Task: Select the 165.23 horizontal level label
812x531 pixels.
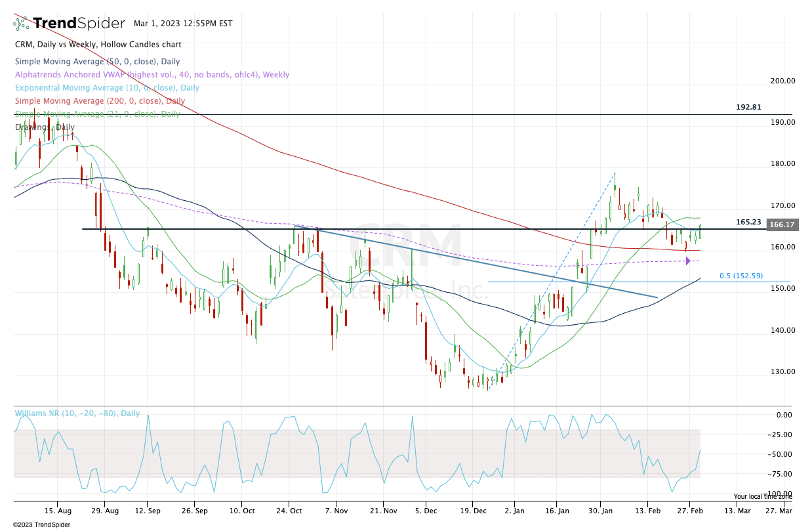Action: tap(748, 222)
